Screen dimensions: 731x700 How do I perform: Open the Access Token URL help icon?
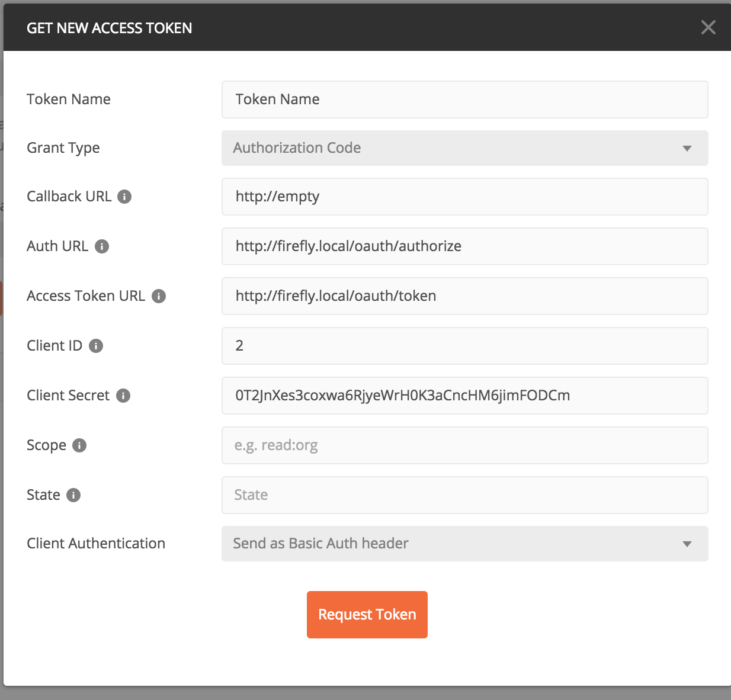pos(158,296)
